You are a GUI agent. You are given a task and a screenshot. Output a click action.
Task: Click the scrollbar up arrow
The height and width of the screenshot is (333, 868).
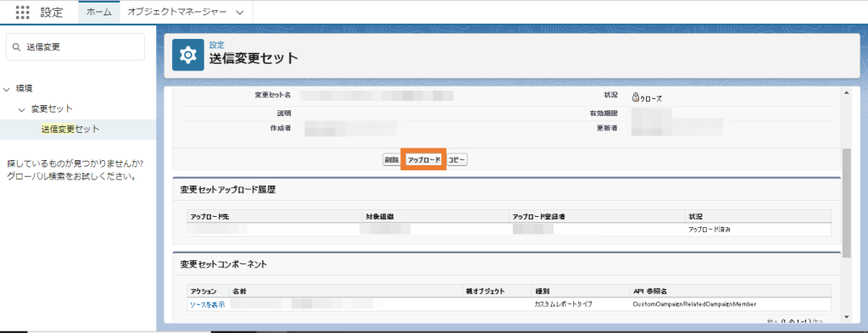pyautogui.click(x=846, y=93)
